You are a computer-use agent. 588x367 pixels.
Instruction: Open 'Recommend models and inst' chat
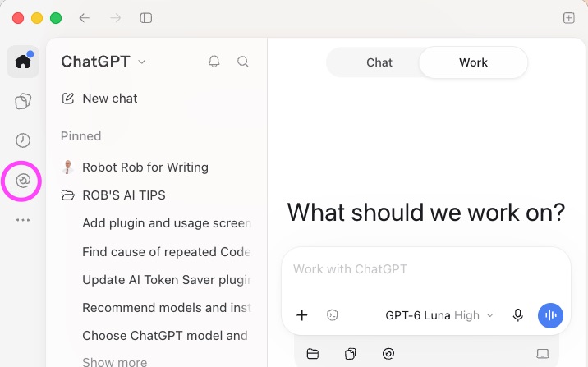point(167,307)
